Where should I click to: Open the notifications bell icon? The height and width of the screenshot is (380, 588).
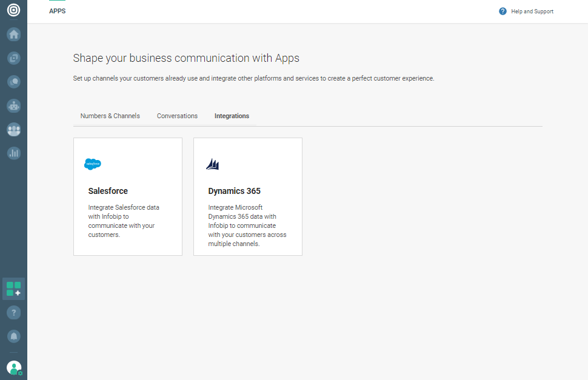(13, 336)
